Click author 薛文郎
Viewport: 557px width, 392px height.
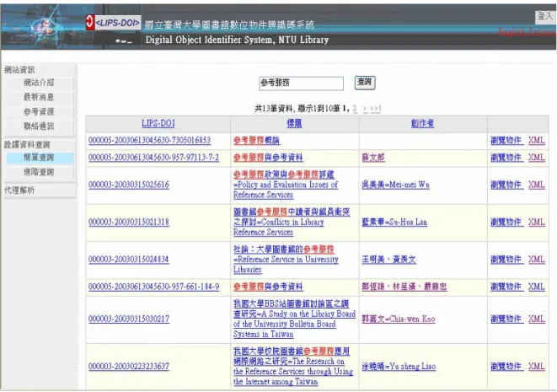(x=373, y=158)
